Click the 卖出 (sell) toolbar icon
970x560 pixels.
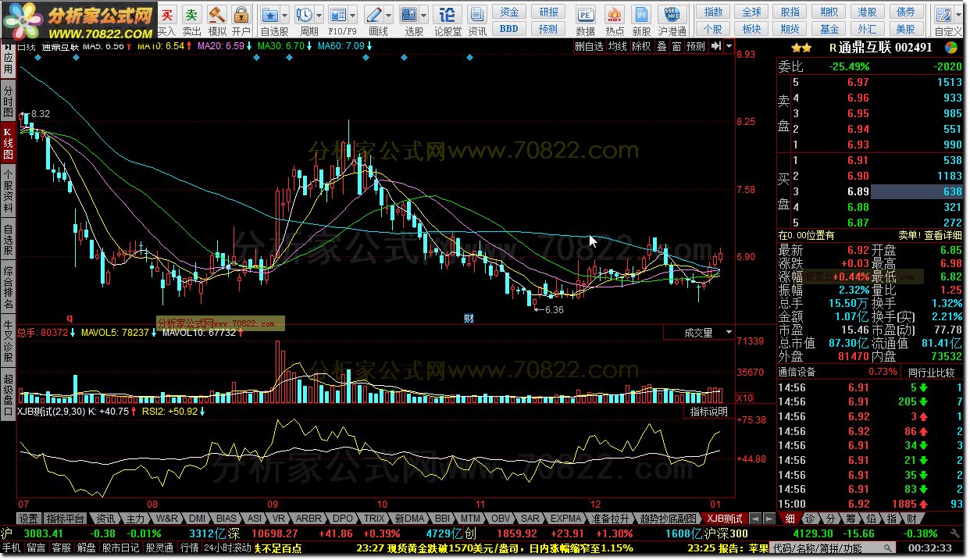191,16
